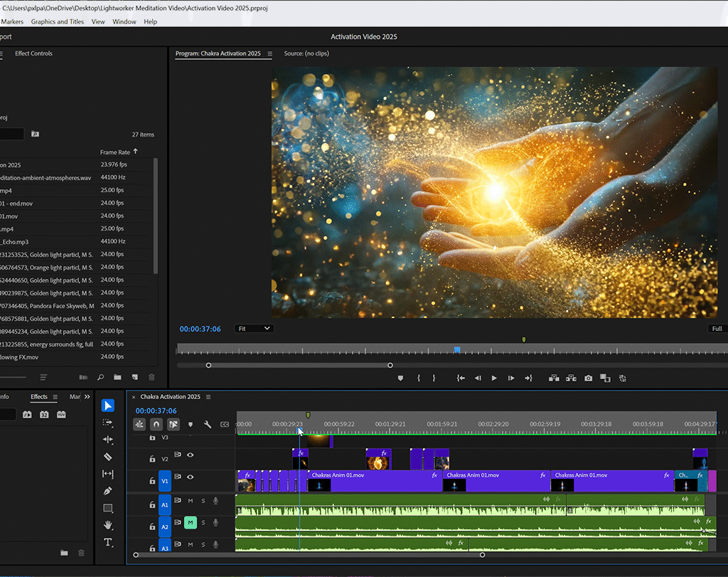
Task: Unmute audio track A2
Action: (x=190, y=523)
